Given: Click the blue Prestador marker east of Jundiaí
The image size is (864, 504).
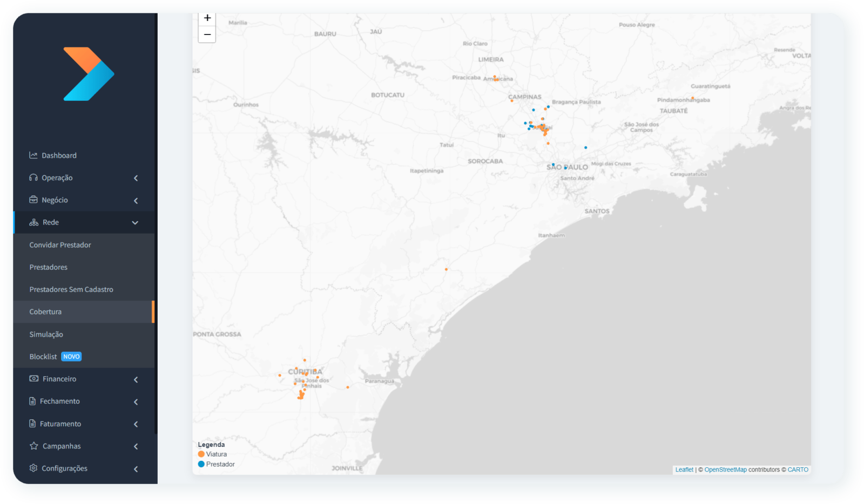Looking at the screenshot, I should 585,147.
